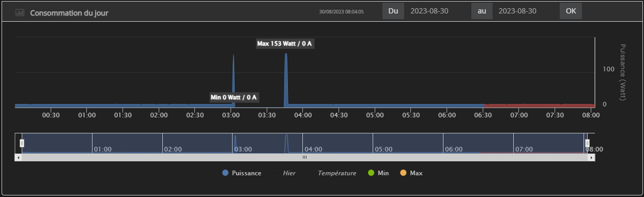This screenshot has width=644, height=197.
Task: Toggle the Hier legend series
Action: (289, 173)
